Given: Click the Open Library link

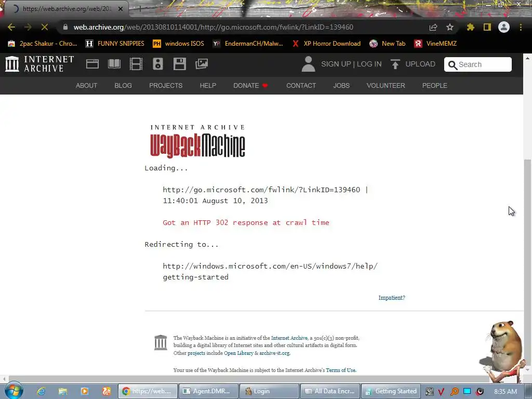Looking at the screenshot, I should [238, 353].
